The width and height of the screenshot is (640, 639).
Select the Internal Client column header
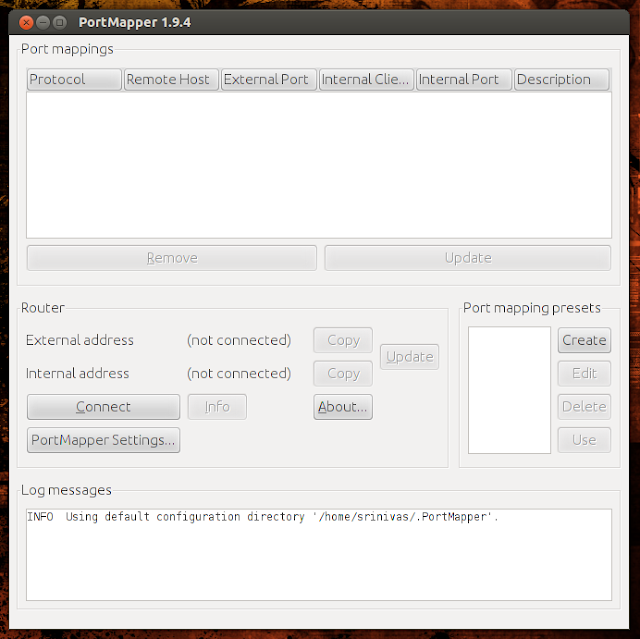tap(367, 79)
